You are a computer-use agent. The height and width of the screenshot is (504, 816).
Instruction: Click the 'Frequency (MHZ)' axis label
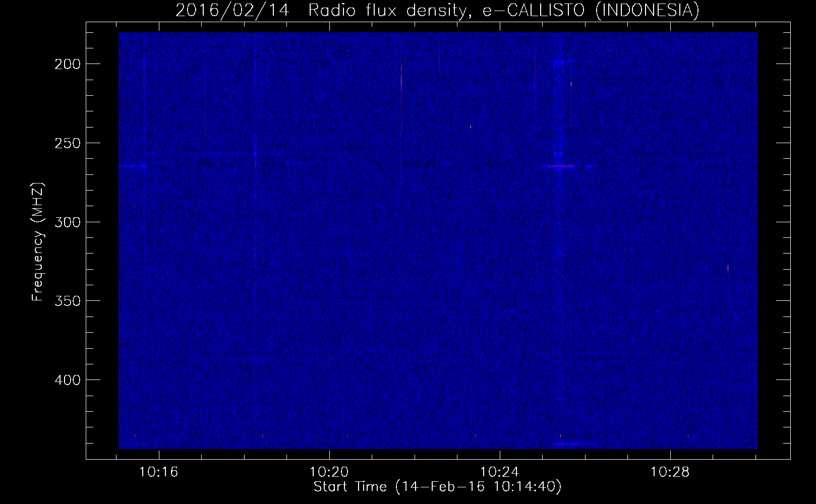click(x=38, y=241)
